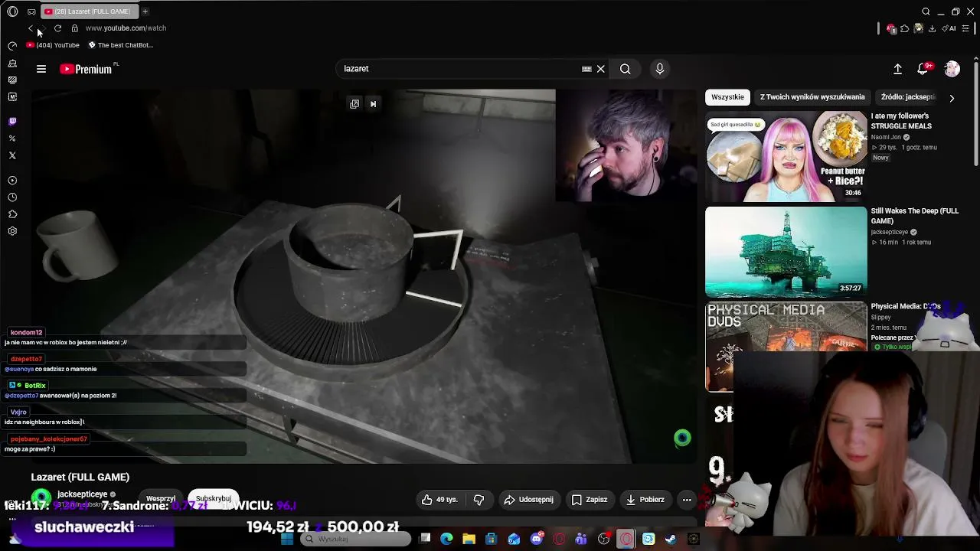The width and height of the screenshot is (980, 551).
Task: Open the Twitch sidebar panel
Action: pos(12,121)
